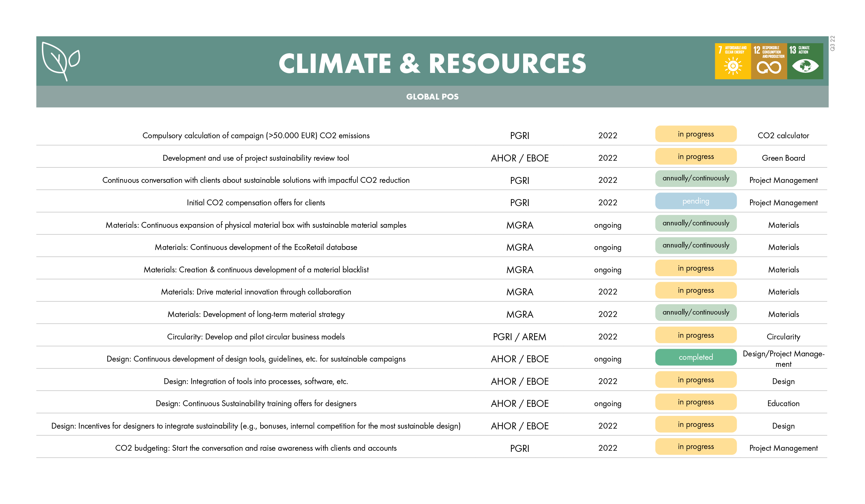
Task: Click the green 'completed' status badge
Action: [x=695, y=357]
